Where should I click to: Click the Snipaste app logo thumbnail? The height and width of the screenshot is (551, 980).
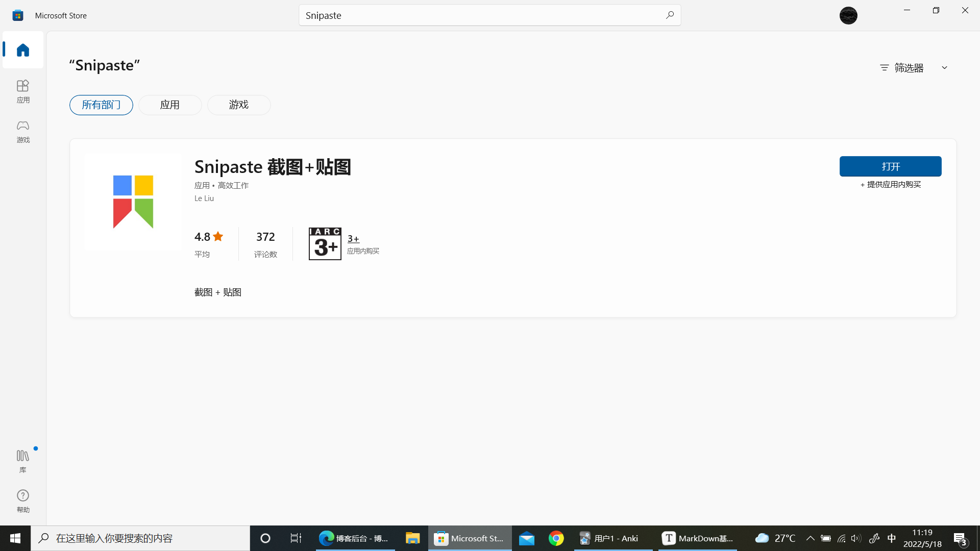[133, 202]
